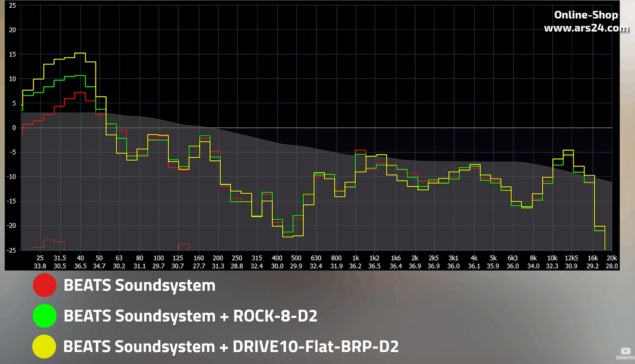Viewport: 635px width, 364px height.
Task: Select the "BEATS Soundsystem + ROCK-8-D2" legend label
Action: pyautogui.click(x=191, y=316)
